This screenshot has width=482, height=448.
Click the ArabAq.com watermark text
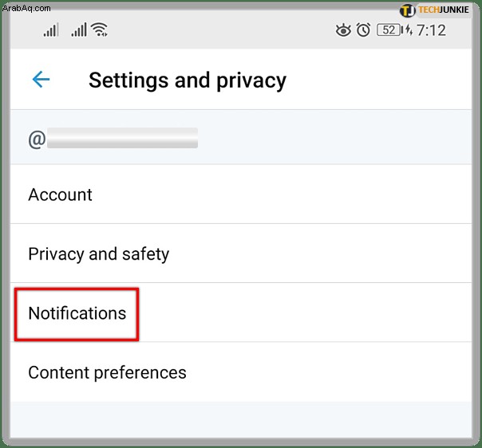(x=26, y=8)
